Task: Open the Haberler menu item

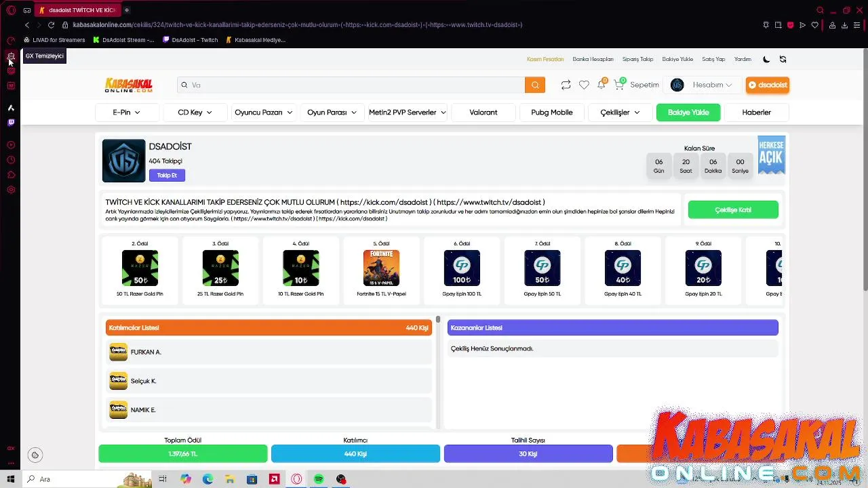Action: click(756, 113)
